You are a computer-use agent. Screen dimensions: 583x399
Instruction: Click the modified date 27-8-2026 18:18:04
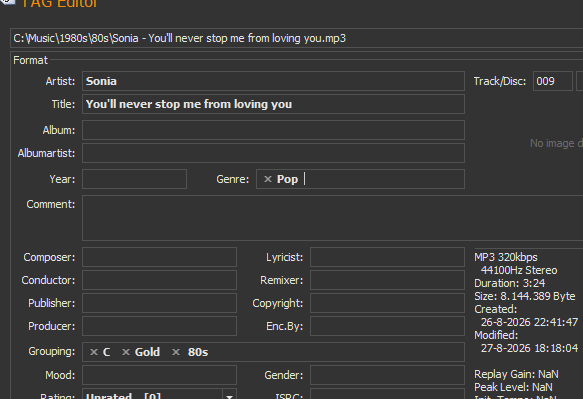pos(529,348)
